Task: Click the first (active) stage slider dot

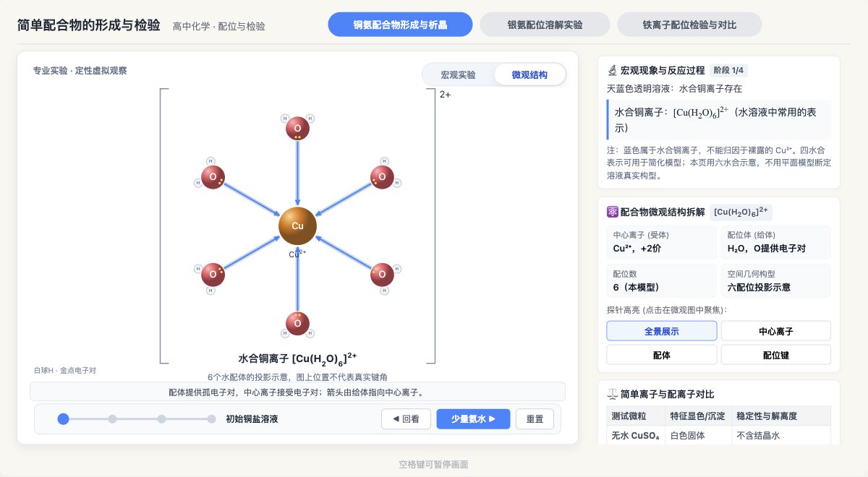Action: coord(64,418)
